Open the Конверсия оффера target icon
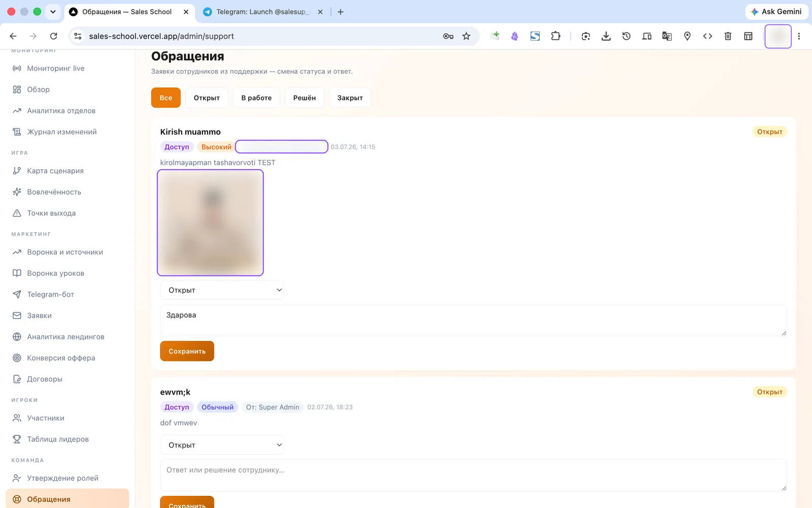Image resolution: width=812 pixels, height=508 pixels. tap(17, 358)
